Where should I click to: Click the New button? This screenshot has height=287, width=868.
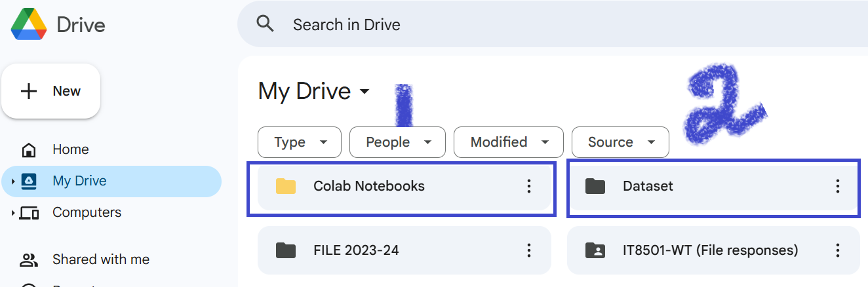(x=51, y=91)
